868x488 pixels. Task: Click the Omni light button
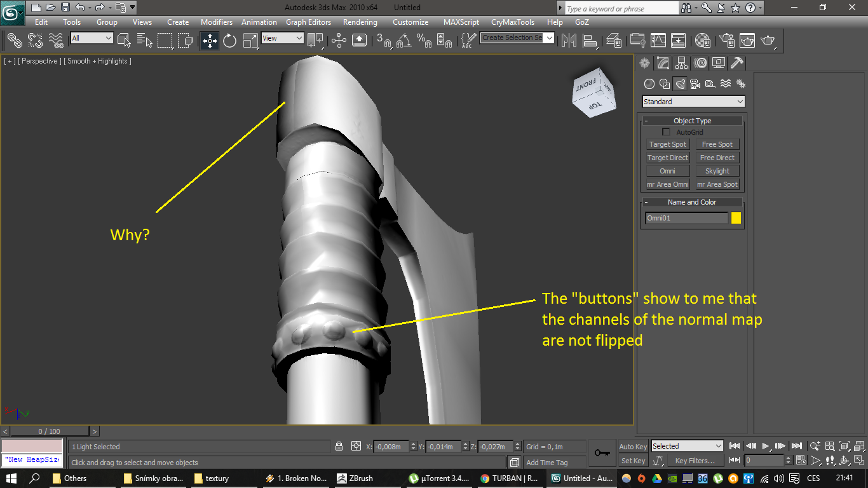(x=668, y=171)
